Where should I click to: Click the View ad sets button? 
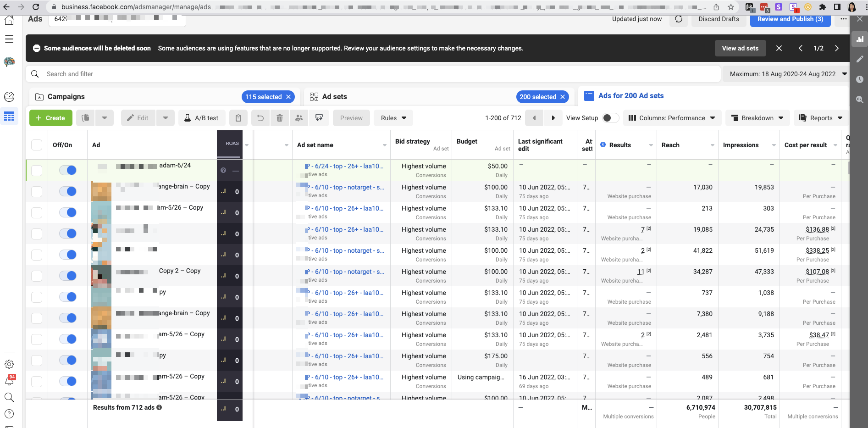tap(740, 48)
